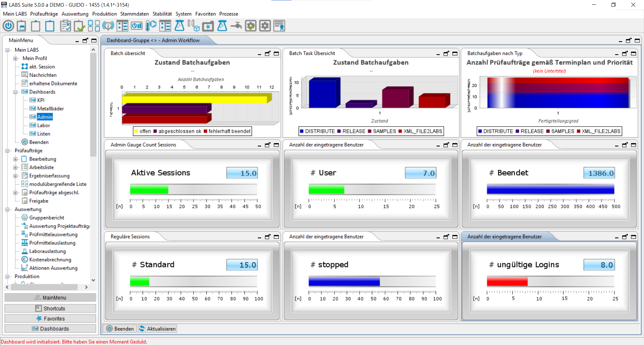Open the Stammdaten menu

pyautogui.click(x=134, y=14)
